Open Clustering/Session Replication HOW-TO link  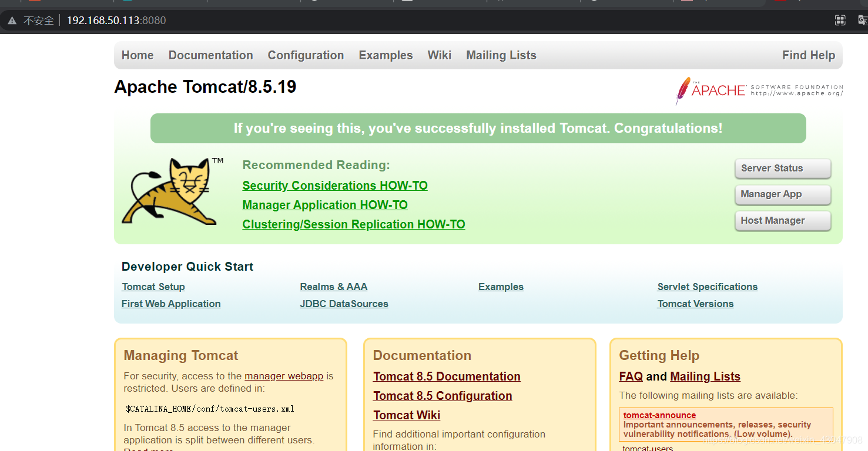354,224
